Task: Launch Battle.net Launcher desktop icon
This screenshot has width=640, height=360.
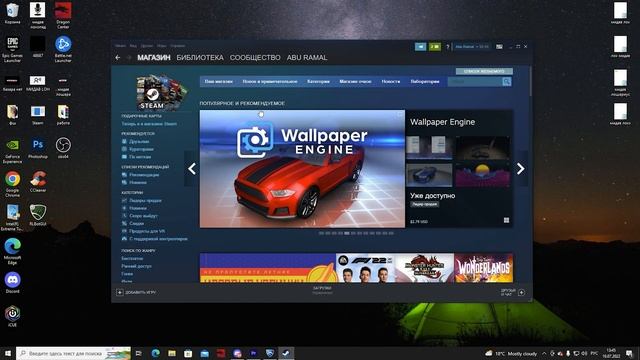Action: pos(63,49)
